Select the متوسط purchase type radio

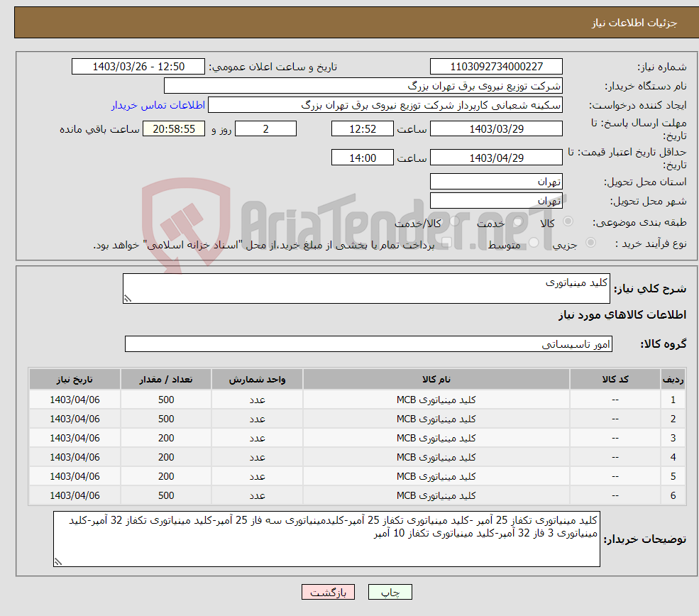tap(534, 243)
